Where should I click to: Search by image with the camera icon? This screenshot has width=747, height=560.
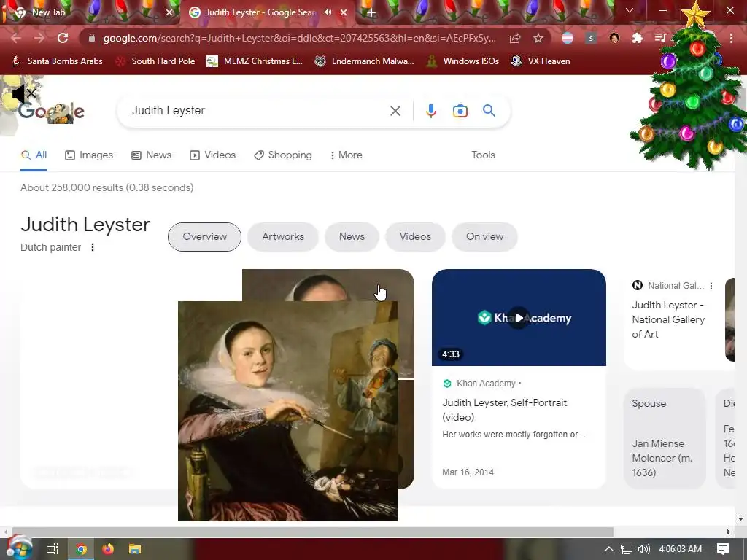(x=460, y=111)
